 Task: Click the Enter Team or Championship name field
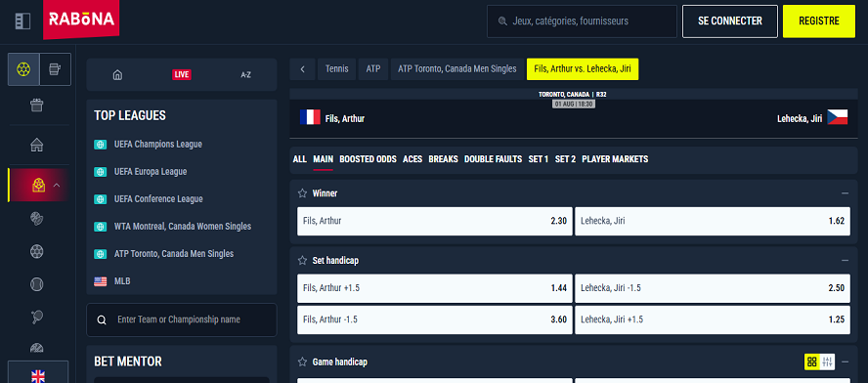pyautogui.click(x=182, y=319)
